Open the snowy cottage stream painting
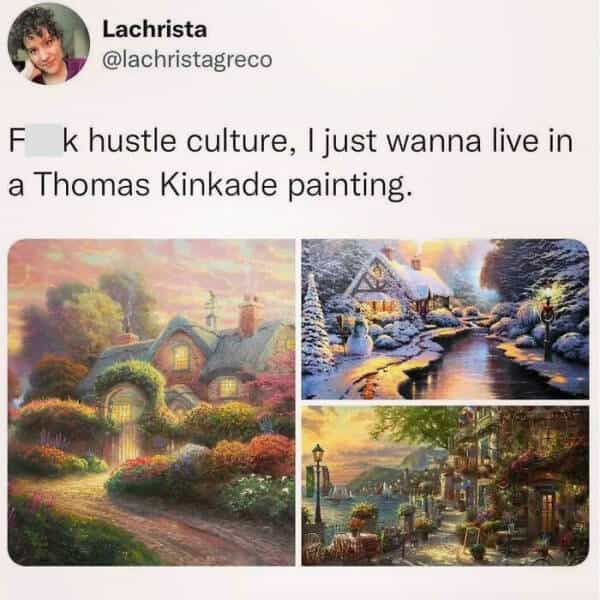The width and height of the screenshot is (600, 600). (x=445, y=319)
